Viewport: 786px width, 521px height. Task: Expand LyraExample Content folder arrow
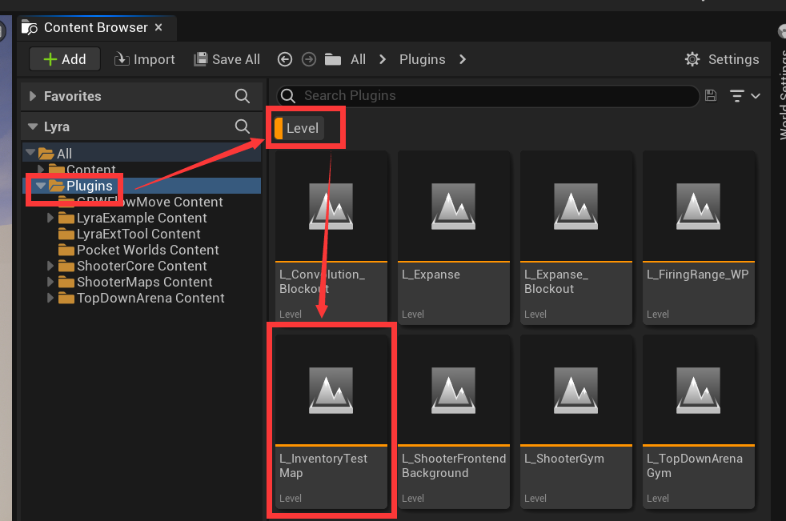pyautogui.click(x=50, y=218)
